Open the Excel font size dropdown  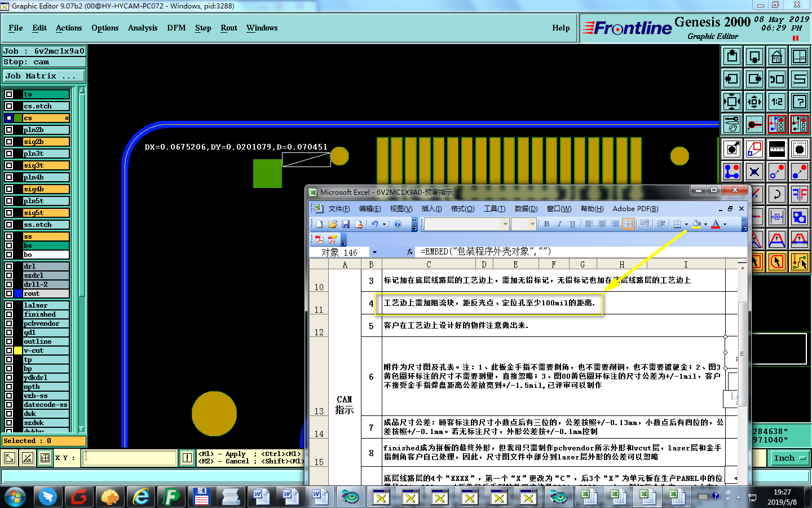(532, 224)
